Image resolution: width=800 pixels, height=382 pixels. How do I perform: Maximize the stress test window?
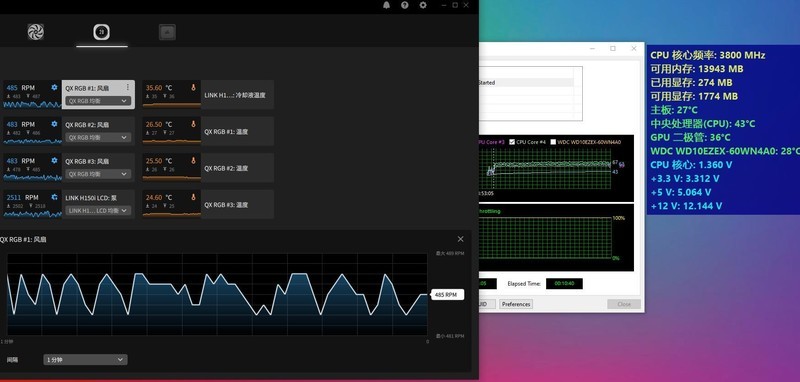click(x=613, y=48)
